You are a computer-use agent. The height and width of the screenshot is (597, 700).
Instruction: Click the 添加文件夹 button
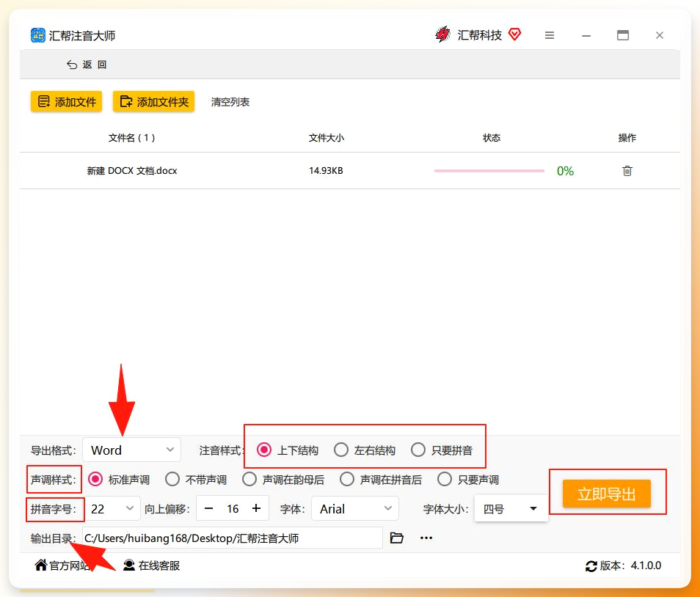tap(153, 102)
